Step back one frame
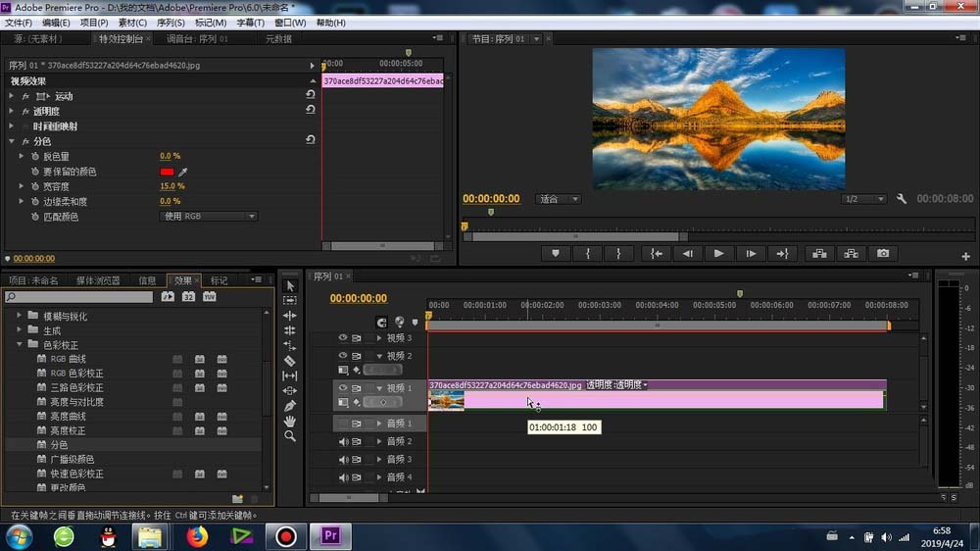The height and width of the screenshot is (551, 980). (688, 253)
